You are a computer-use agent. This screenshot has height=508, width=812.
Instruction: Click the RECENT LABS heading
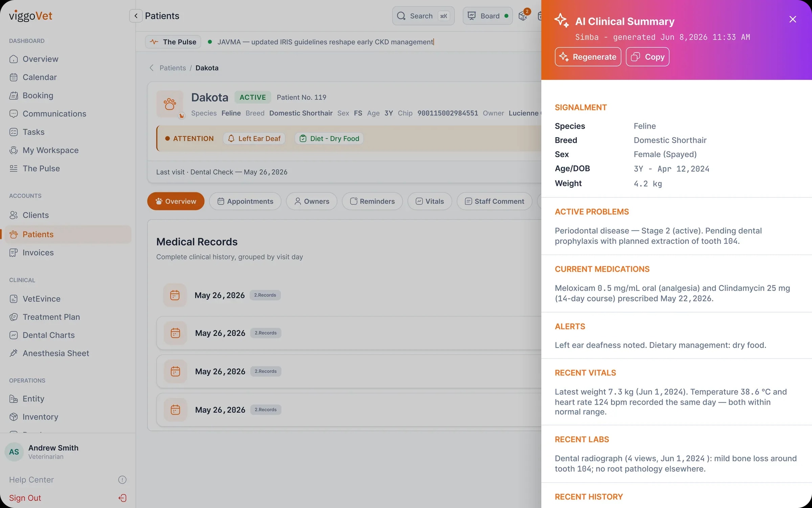[x=582, y=440]
